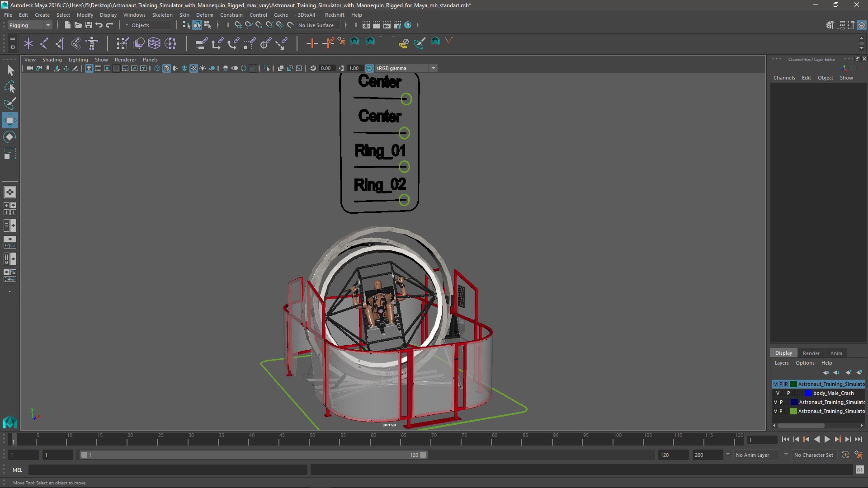Undo the last action

click(99, 25)
